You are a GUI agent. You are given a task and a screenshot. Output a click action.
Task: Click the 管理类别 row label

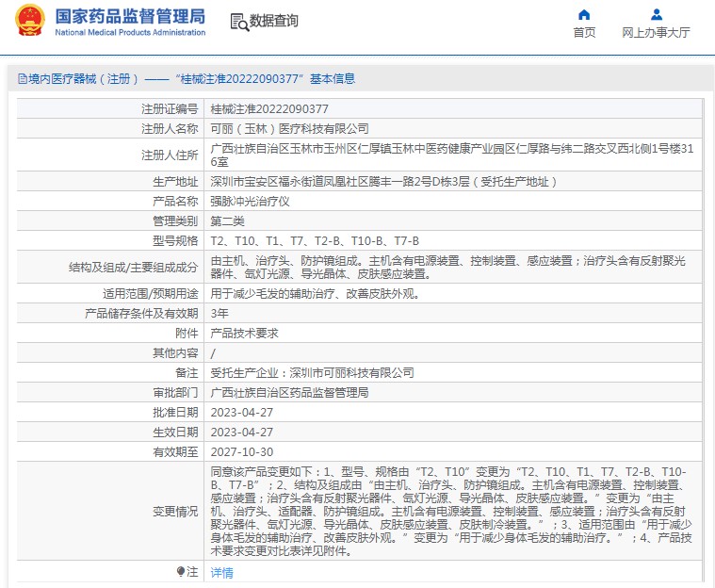click(x=175, y=221)
